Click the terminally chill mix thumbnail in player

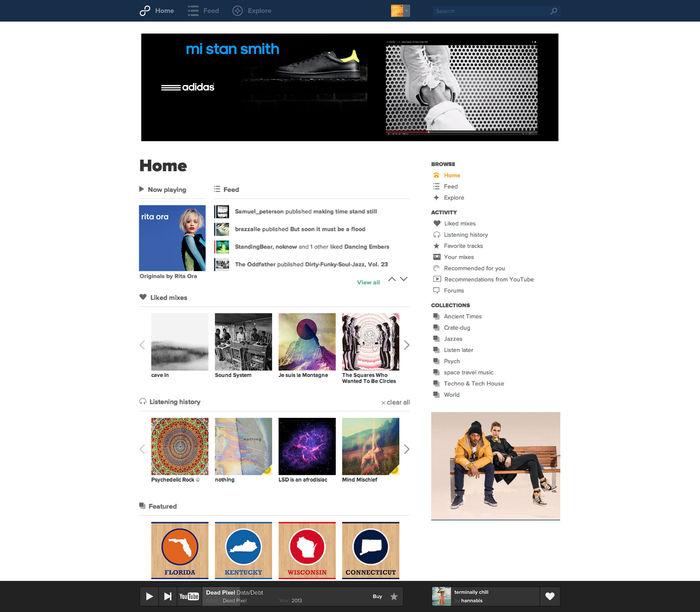(x=441, y=596)
